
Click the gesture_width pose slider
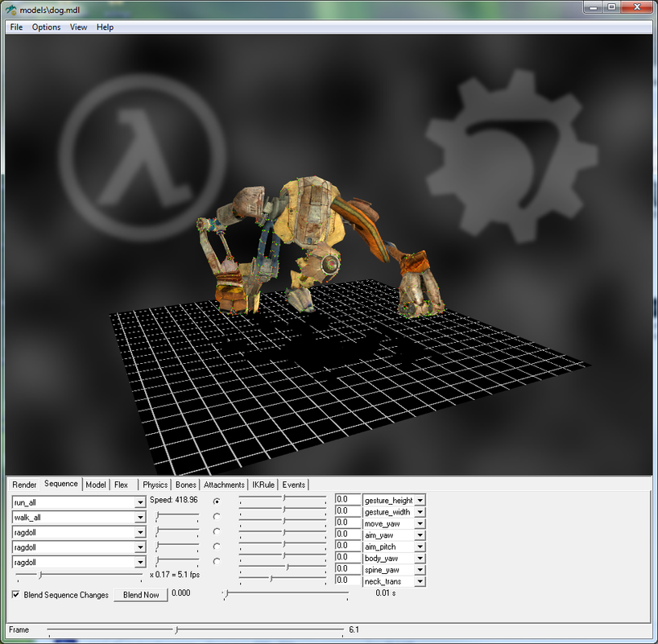point(283,510)
